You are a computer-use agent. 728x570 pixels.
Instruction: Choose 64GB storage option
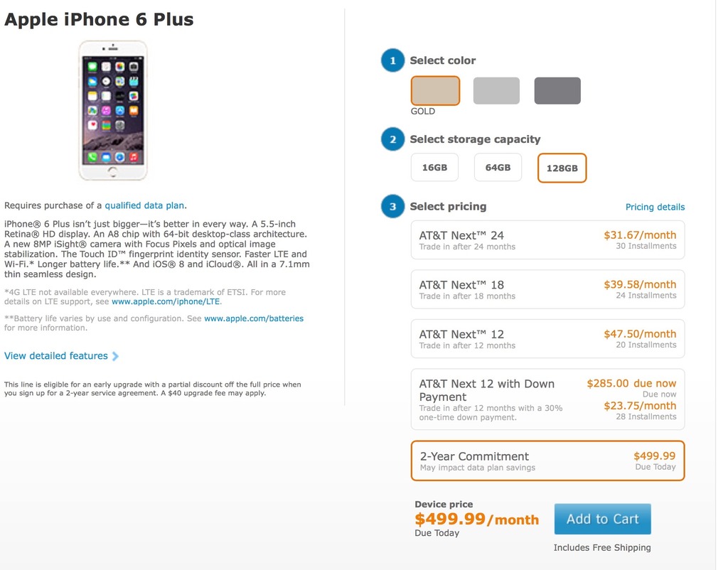coord(498,168)
